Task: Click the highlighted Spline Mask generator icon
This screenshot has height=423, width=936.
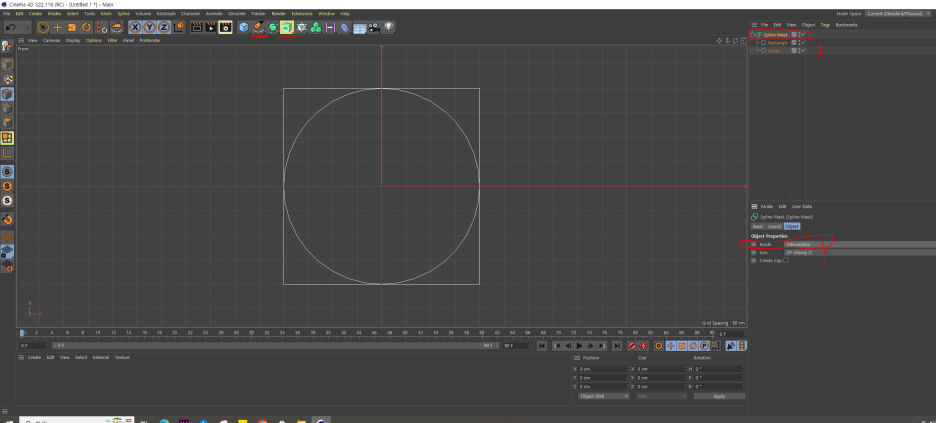Action: coord(287,27)
